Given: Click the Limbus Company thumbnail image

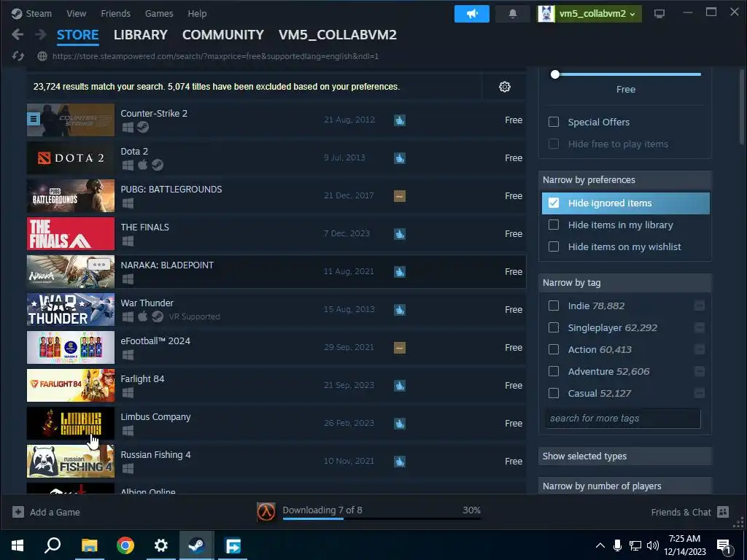Looking at the screenshot, I should pos(71,424).
